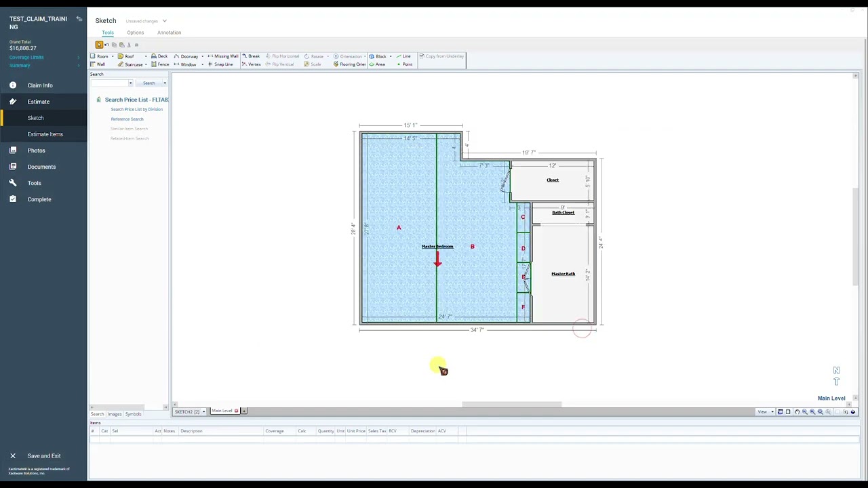The image size is (868, 488).
Task: Open the Photos section
Action: click(37, 150)
